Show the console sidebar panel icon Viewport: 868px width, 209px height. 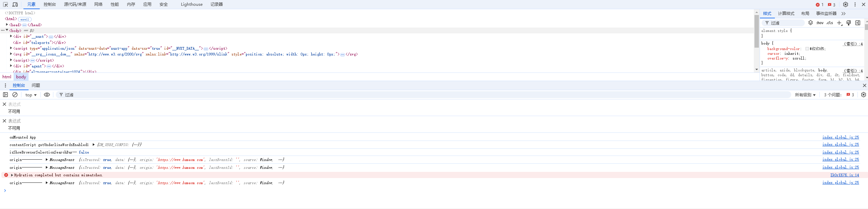tap(5, 95)
